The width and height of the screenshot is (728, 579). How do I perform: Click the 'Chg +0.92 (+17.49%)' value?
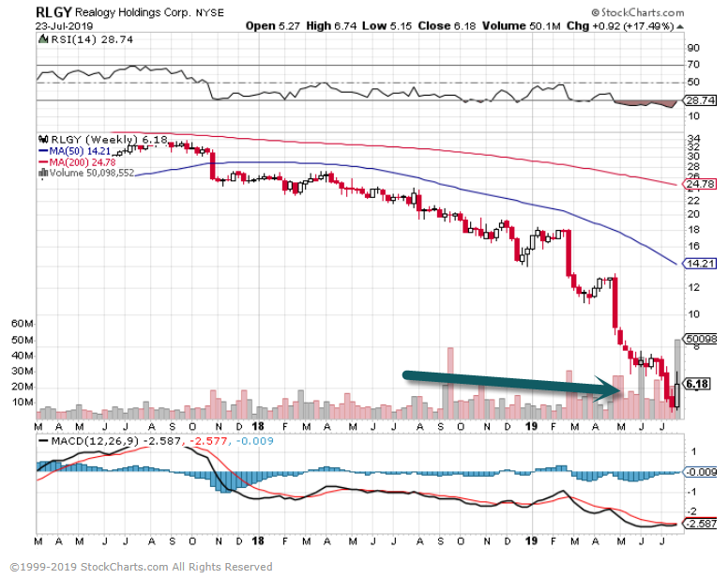tap(620, 26)
